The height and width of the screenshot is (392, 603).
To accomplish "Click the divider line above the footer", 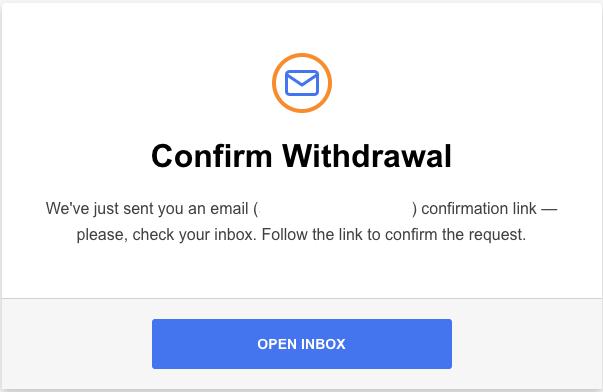I will click(x=302, y=298).
